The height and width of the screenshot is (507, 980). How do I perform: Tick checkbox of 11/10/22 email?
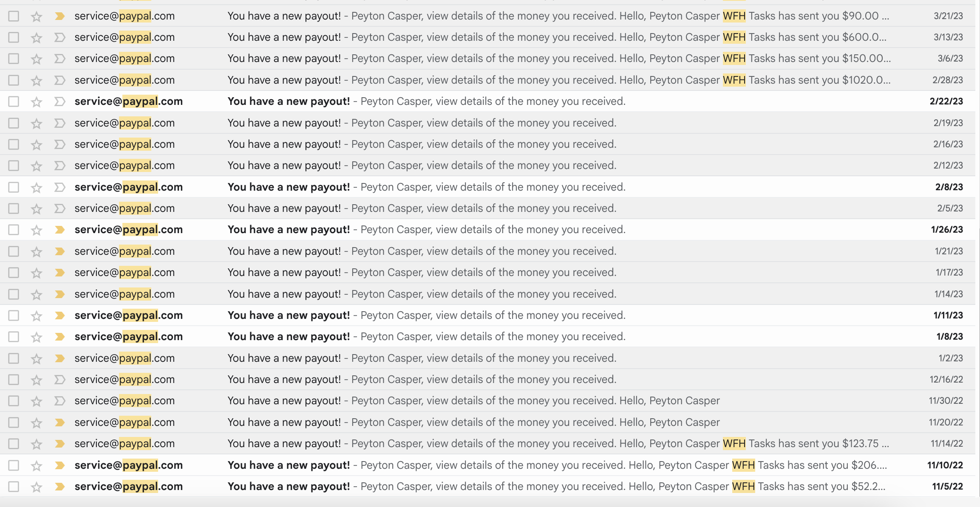[x=14, y=465]
